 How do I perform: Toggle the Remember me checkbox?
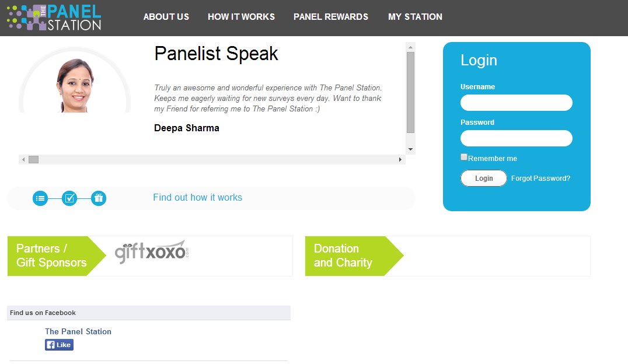pyautogui.click(x=464, y=157)
